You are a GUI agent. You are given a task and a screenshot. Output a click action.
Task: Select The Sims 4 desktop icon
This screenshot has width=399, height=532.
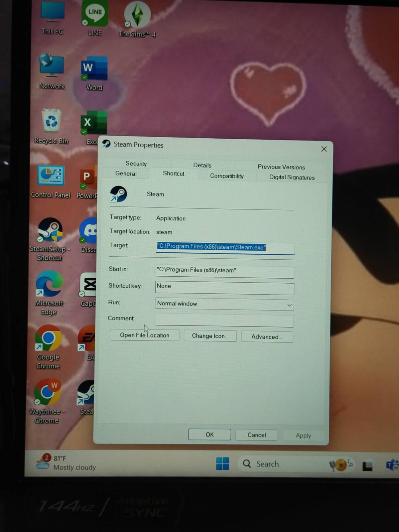point(137,20)
